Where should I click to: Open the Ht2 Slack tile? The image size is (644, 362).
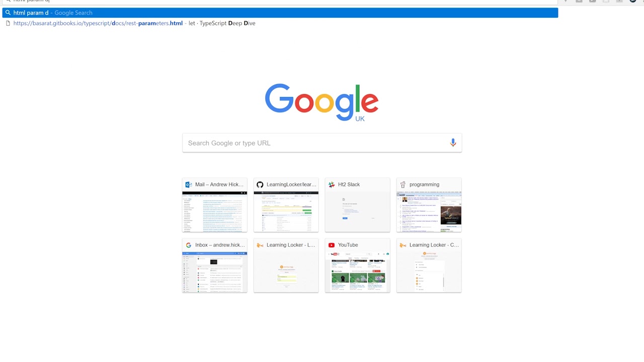coord(358,205)
